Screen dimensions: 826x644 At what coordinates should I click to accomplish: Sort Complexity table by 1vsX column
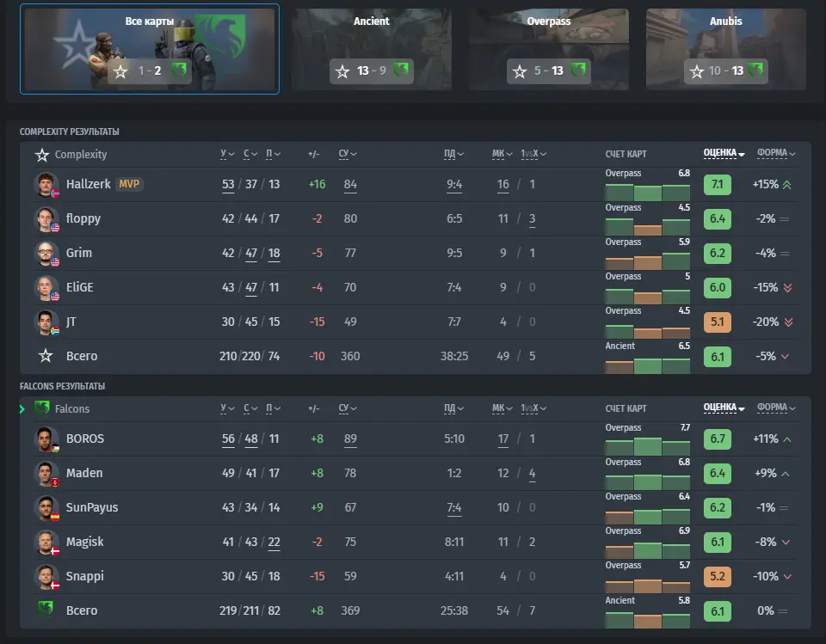533,154
